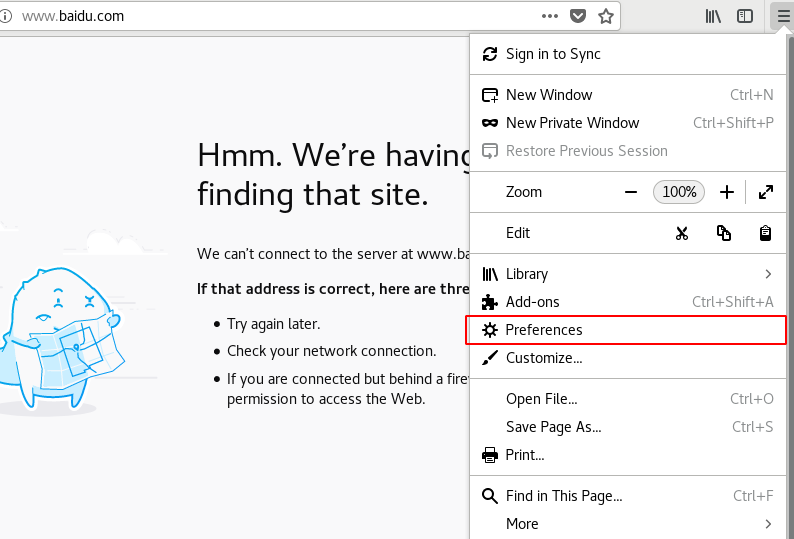This screenshot has height=539, width=794.
Task: Open a New Private Window
Action: coord(628,123)
